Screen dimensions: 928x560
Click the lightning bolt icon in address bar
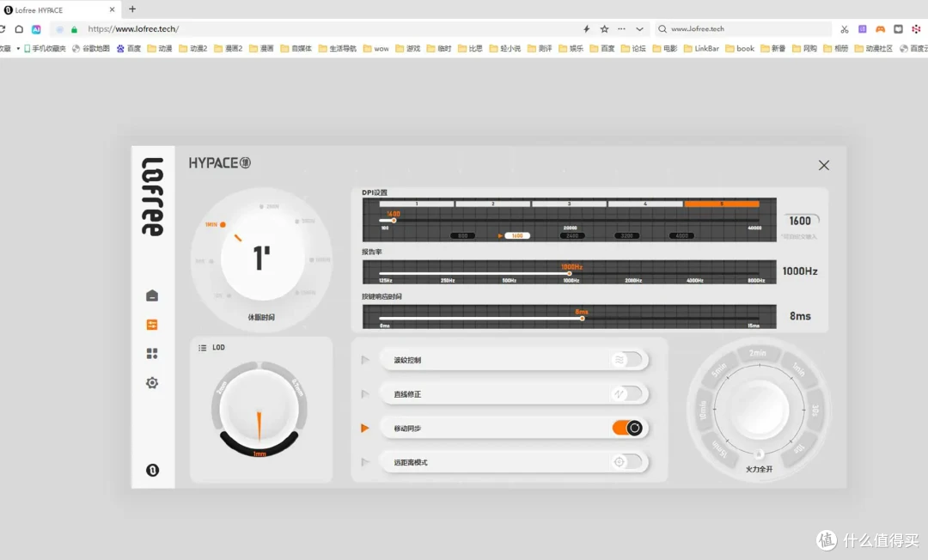(x=587, y=29)
